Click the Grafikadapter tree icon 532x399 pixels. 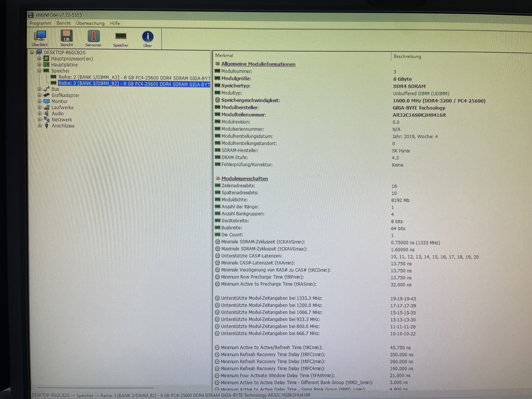point(47,95)
